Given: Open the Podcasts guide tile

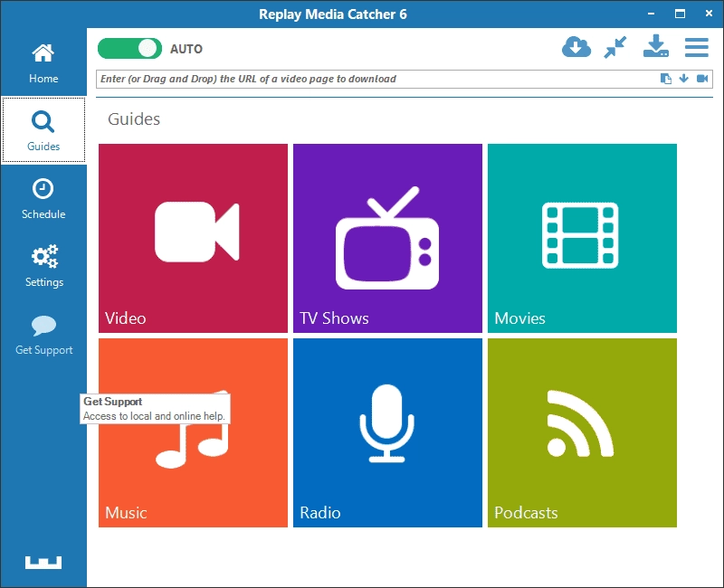Looking at the screenshot, I should click(x=582, y=433).
